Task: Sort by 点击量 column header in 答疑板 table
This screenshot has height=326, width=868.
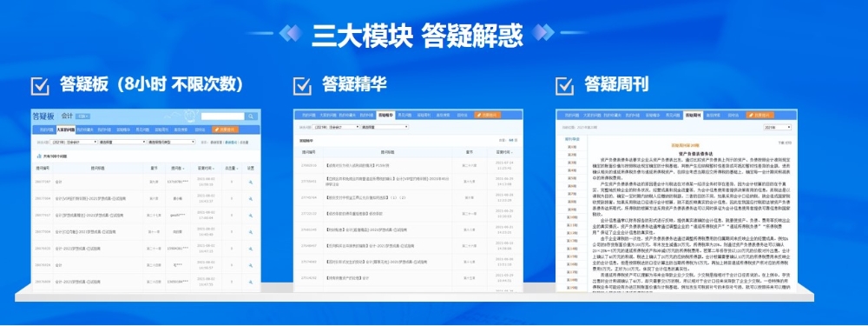Action: [232, 169]
